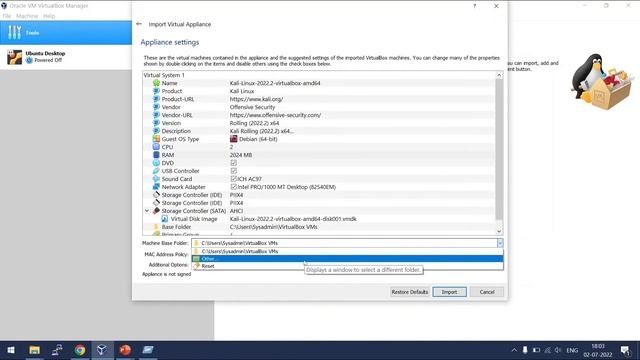Open File Explorer from the taskbar
This screenshot has width=640, height=360.
pyautogui.click(x=34, y=350)
